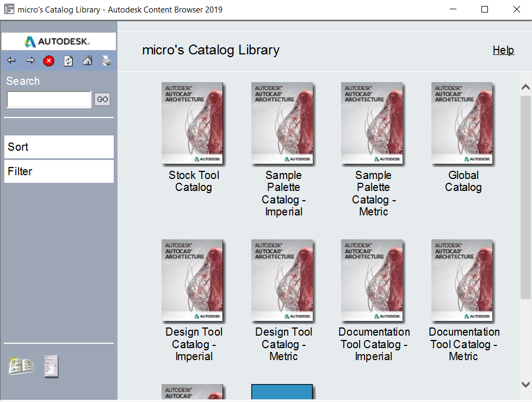Click the 'Global Catalog' label
532x402 pixels.
point(463,181)
